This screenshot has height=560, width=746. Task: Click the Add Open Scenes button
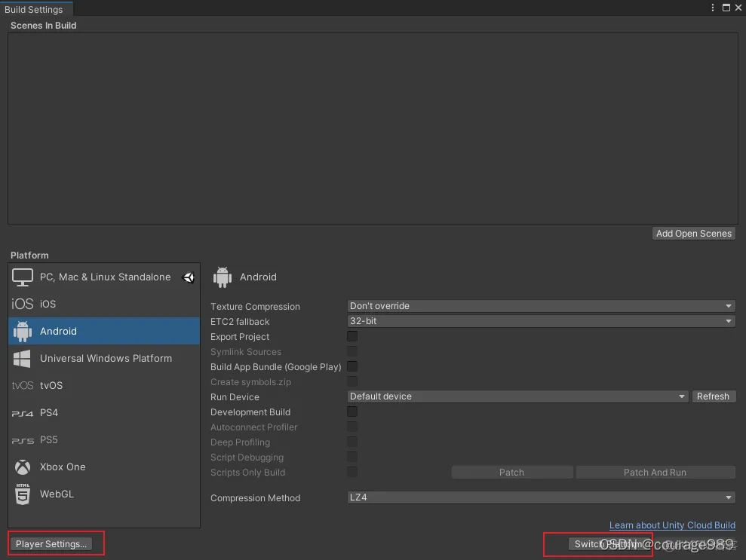click(x=694, y=234)
